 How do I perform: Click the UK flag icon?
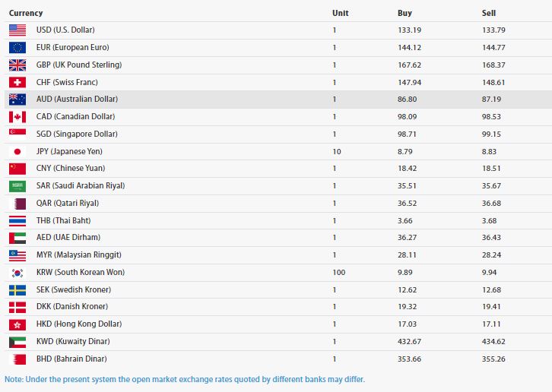[17, 65]
